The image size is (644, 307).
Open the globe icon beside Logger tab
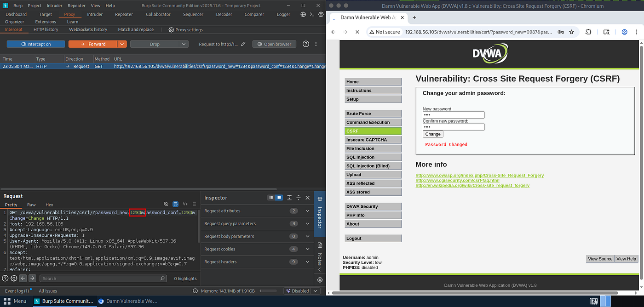(x=303, y=14)
